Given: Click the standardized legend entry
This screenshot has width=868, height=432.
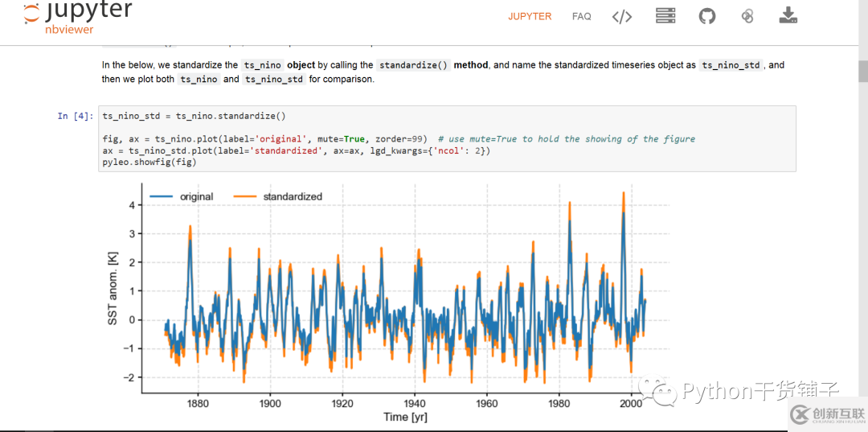Looking at the screenshot, I should tap(293, 196).
